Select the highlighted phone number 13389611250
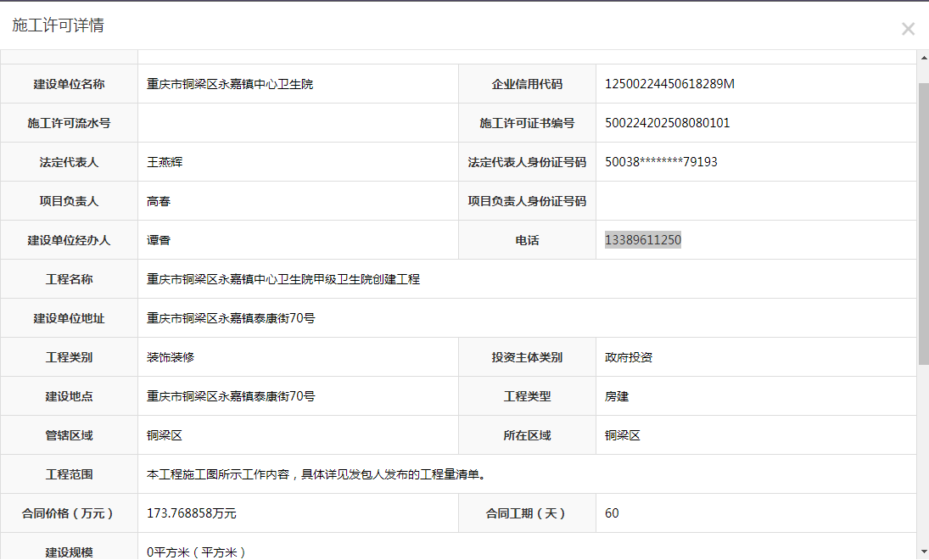The image size is (929, 560). pyautogui.click(x=642, y=240)
